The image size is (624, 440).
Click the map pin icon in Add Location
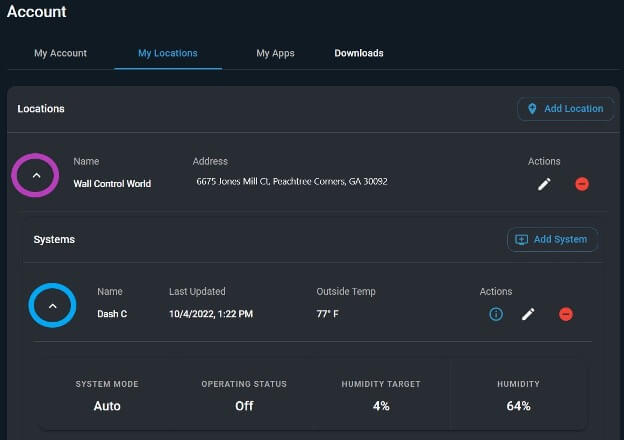532,109
